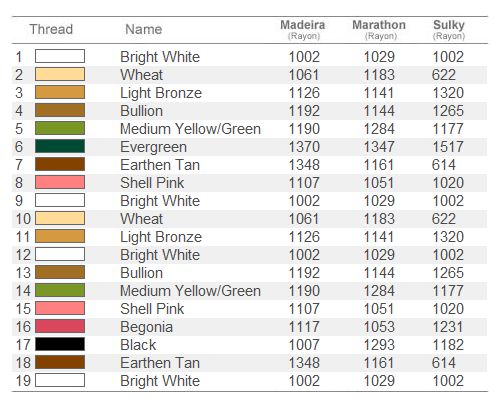Image resolution: width=500 pixels, height=402 pixels.
Task: Select the Light Bronze swatch in row 3
Action: click(x=60, y=92)
